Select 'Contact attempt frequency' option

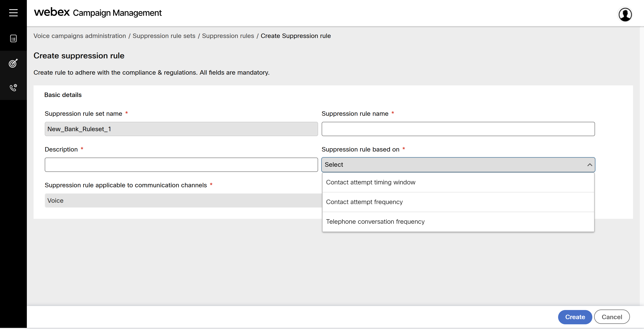pos(364,202)
